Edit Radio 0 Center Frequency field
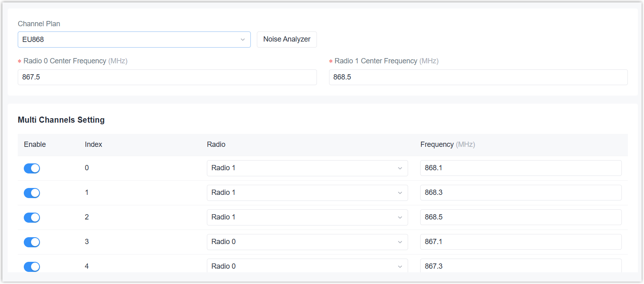This screenshot has width=644, height=284. click(167, 77)
